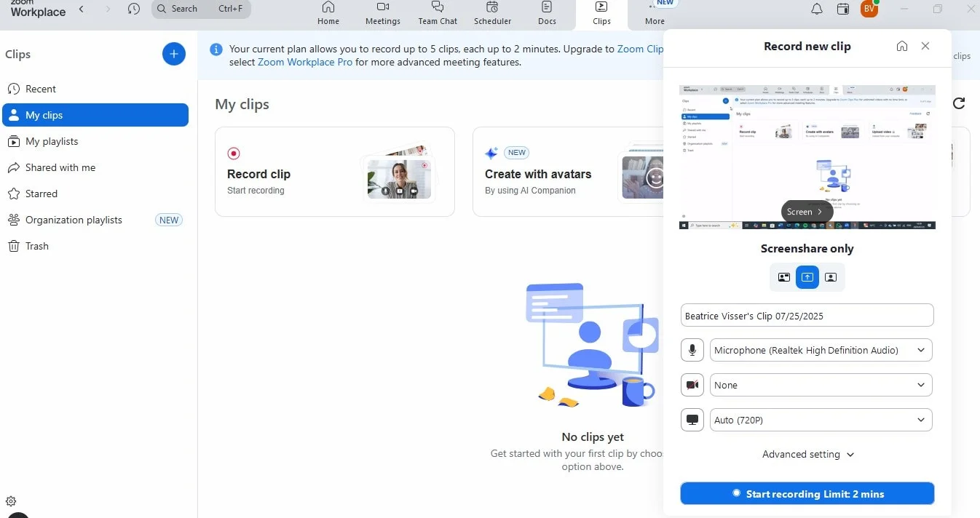
Task: Open the Microphone device dropdown
Action: 821,350
